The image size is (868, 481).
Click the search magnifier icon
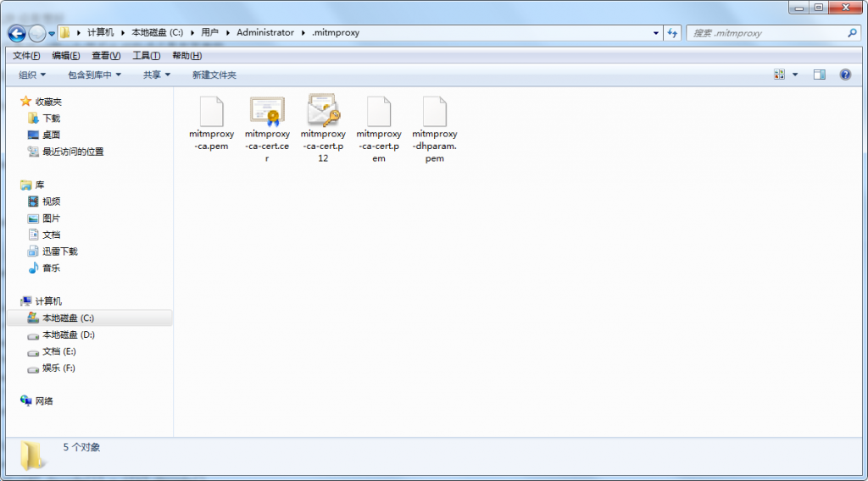point(852,33)
